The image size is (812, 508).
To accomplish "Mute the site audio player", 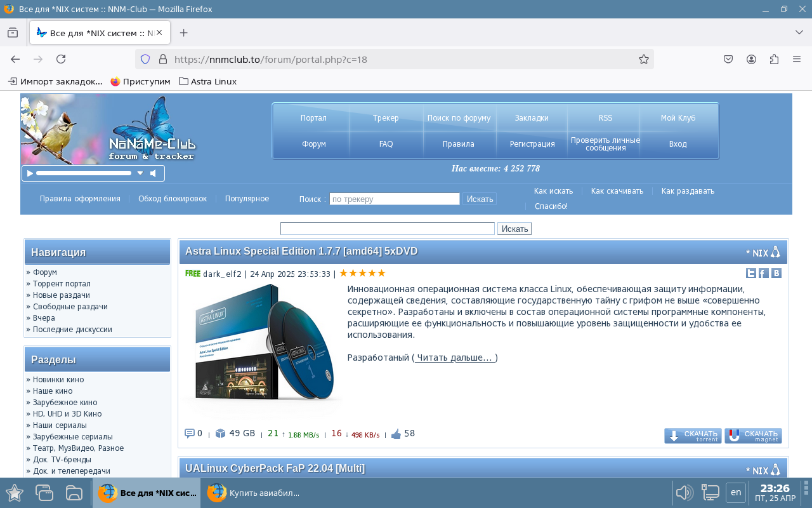I will 153,173.
